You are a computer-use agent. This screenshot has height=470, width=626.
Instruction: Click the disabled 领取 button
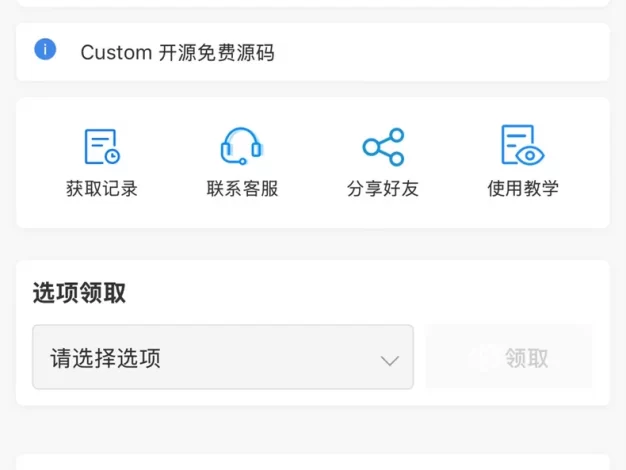tap(509, 357)
